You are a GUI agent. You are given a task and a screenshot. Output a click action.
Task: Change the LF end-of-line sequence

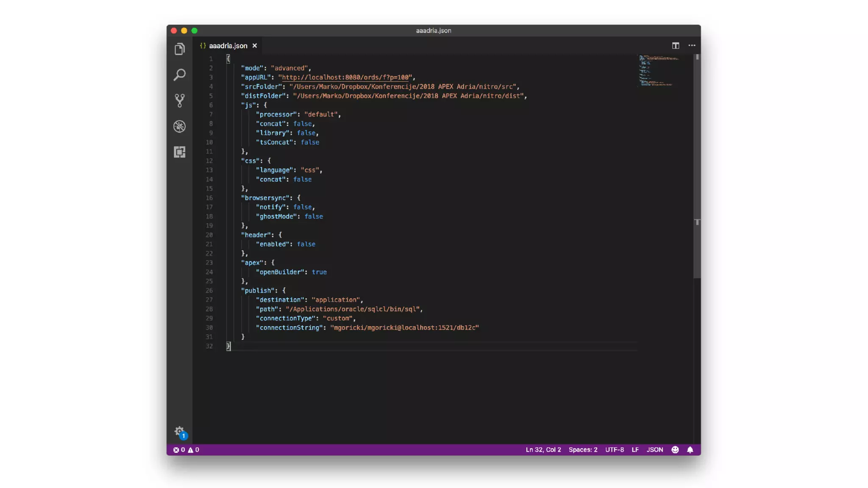(x=635, y=449)
